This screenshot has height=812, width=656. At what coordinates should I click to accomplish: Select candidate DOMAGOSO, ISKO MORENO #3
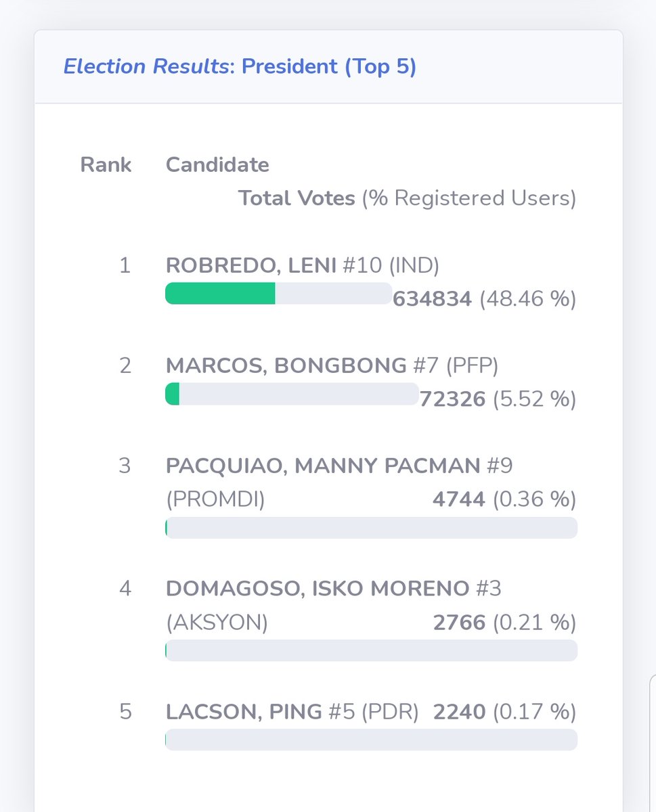(x=333, y=588)
